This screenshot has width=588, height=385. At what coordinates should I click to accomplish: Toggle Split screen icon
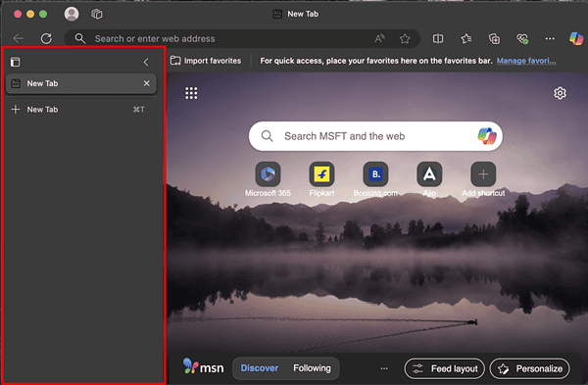(x=438, y=38)
